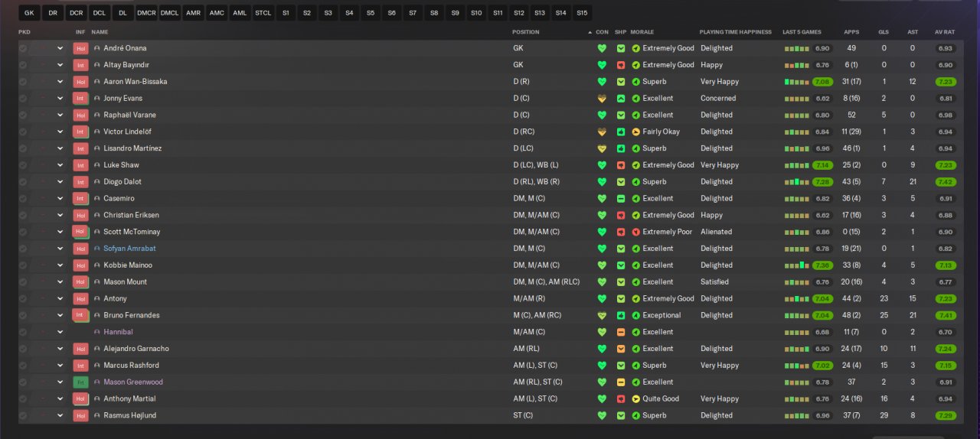The height and width of the screenshot is (439, 980).
Task: Click Bruno Fernandes' condition heart icon
Action: pyautogui.click(x=602, y=315)
